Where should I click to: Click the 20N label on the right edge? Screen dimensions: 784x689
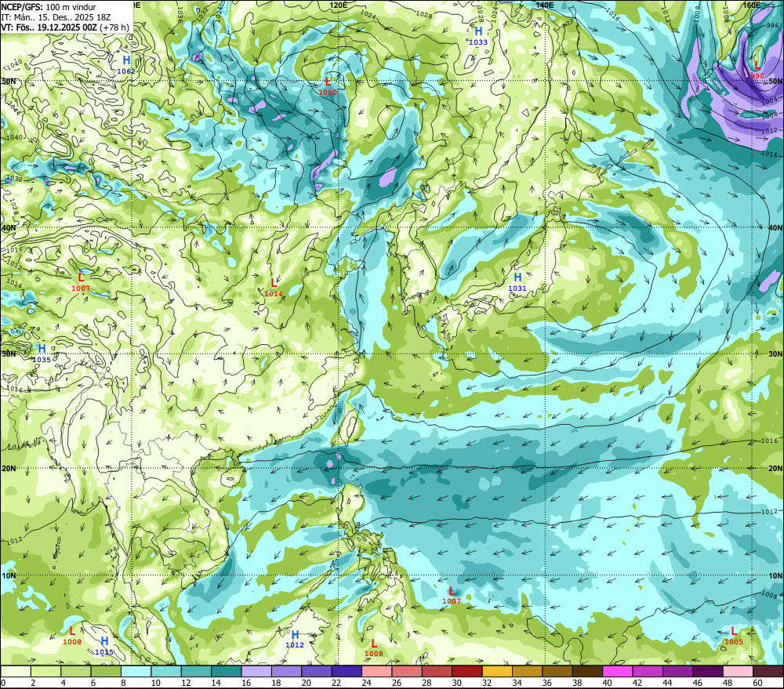775,469
